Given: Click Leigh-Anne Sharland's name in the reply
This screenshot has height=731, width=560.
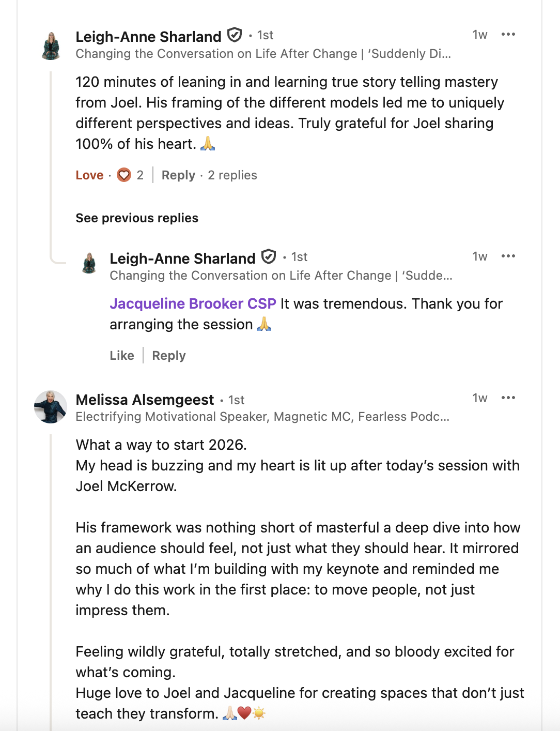Looking at the screenshot, I should pyautogui.click(x=182, y=258).
